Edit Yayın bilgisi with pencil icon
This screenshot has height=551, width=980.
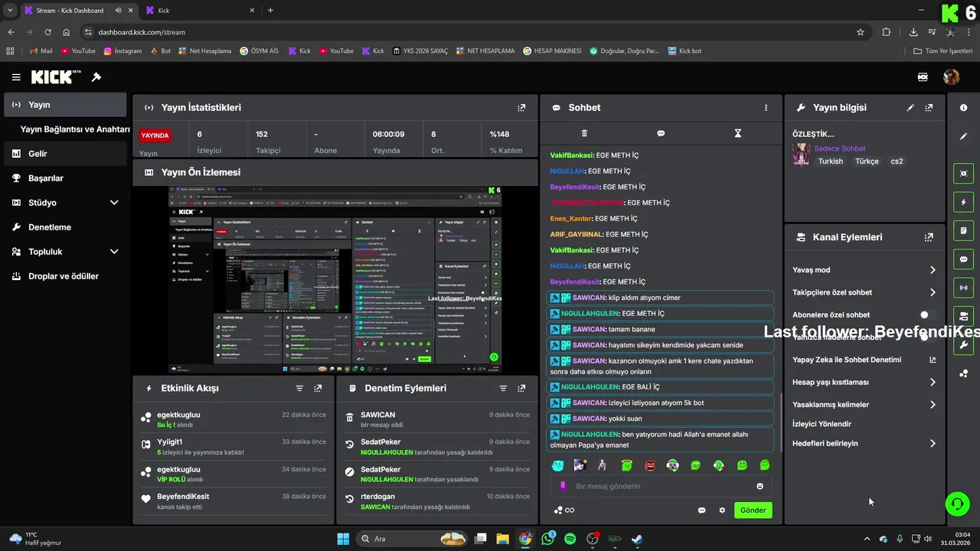[910, 108]
